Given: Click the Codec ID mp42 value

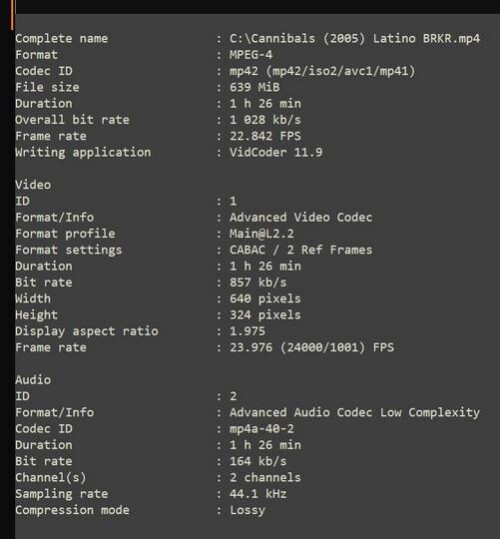Looking at the screenshot, I should tap(322, 71).
